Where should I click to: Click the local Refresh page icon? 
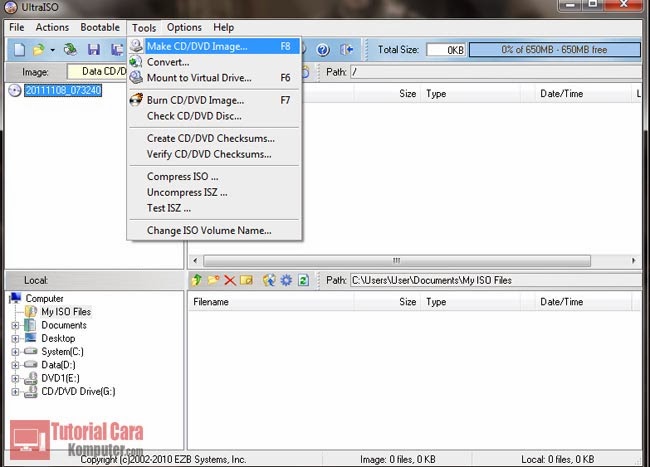tap(303, 281)
